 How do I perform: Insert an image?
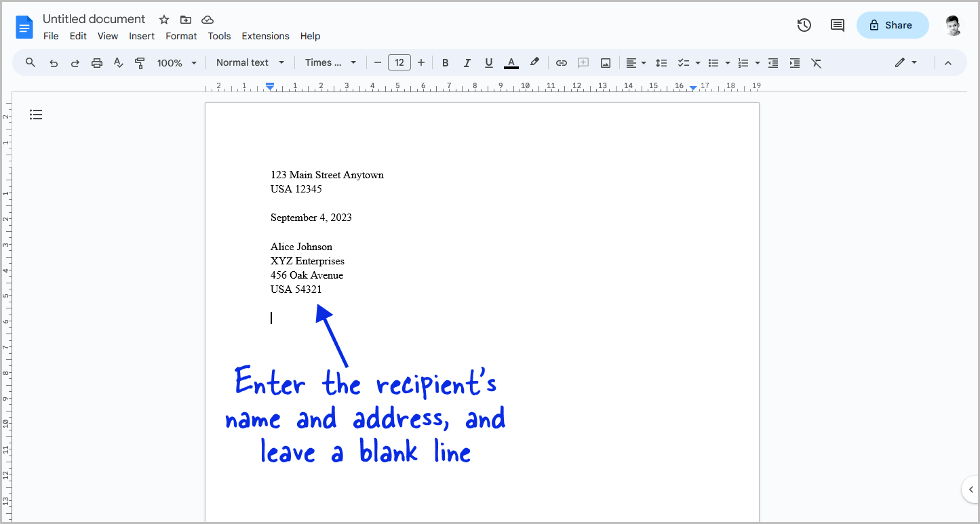605,62
